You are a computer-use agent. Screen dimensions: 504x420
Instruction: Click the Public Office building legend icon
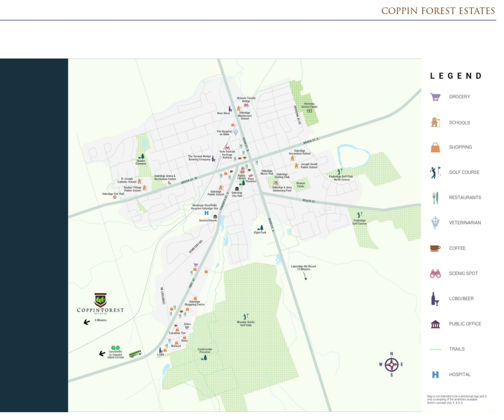click(x=435, y=324)
